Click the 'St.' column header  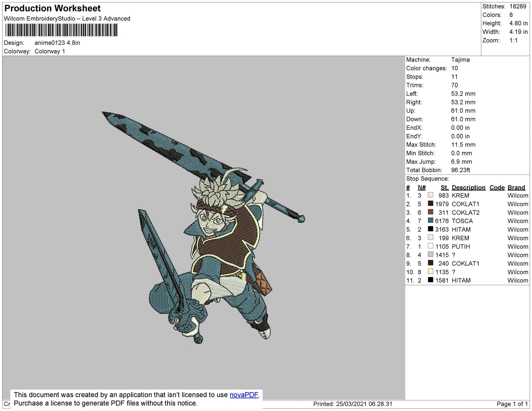[444, 188]
